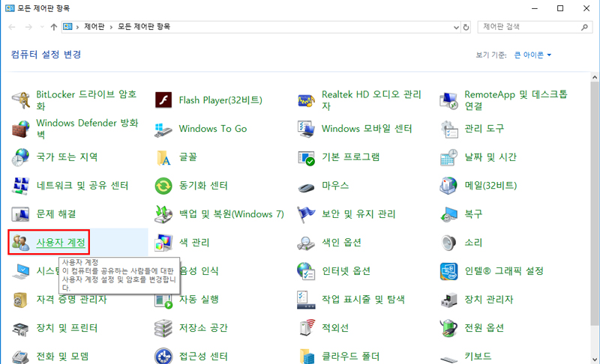Open the 색 관리 icon

coord(163,243)
